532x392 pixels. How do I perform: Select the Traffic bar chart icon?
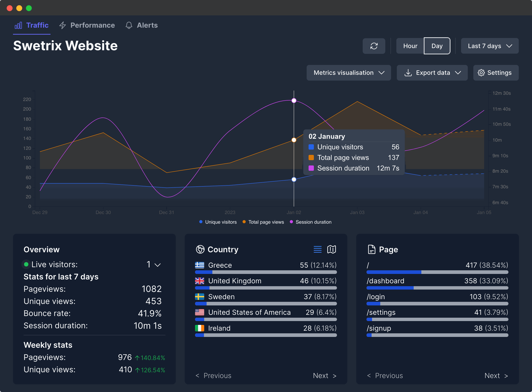click(x=19, y=25)
